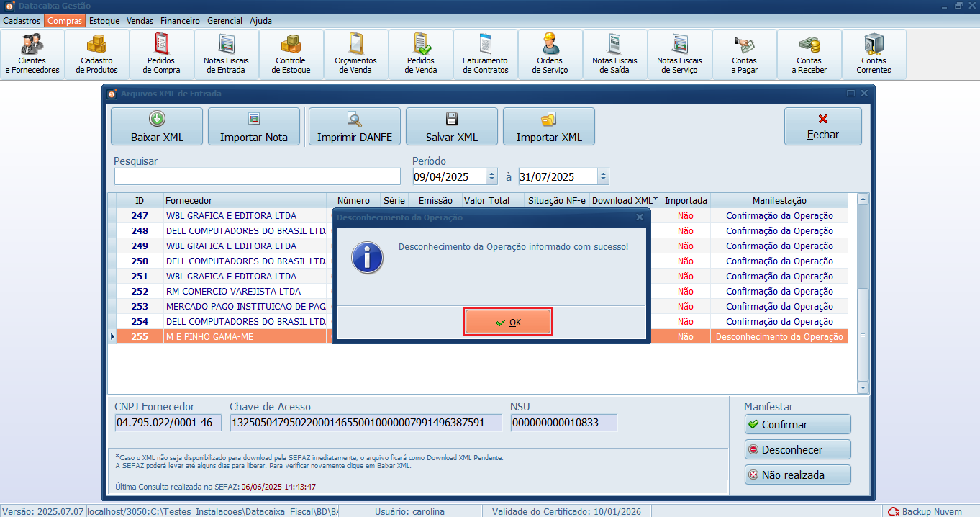Open the Financeiro menu
This screenshot has height=517, width=980.
coord(180,21)
